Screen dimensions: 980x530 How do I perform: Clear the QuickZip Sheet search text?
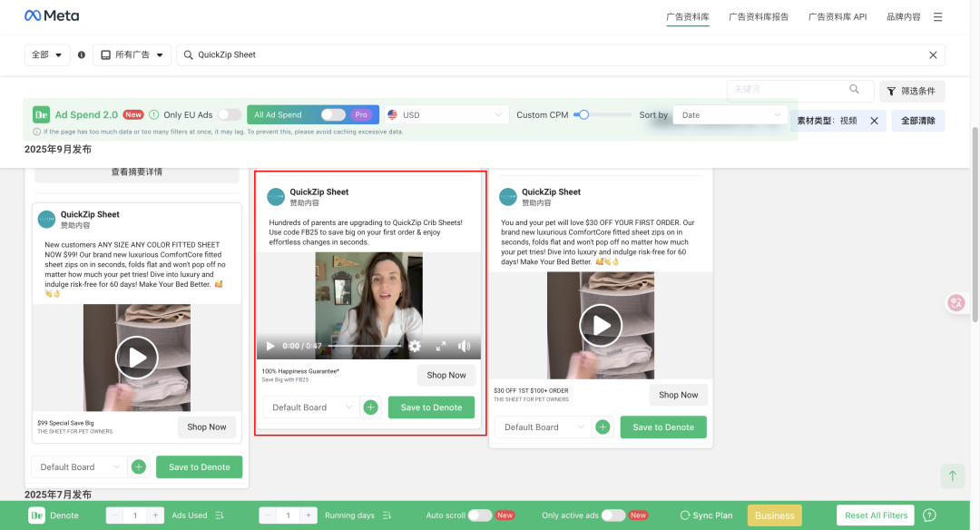(933, 55)
